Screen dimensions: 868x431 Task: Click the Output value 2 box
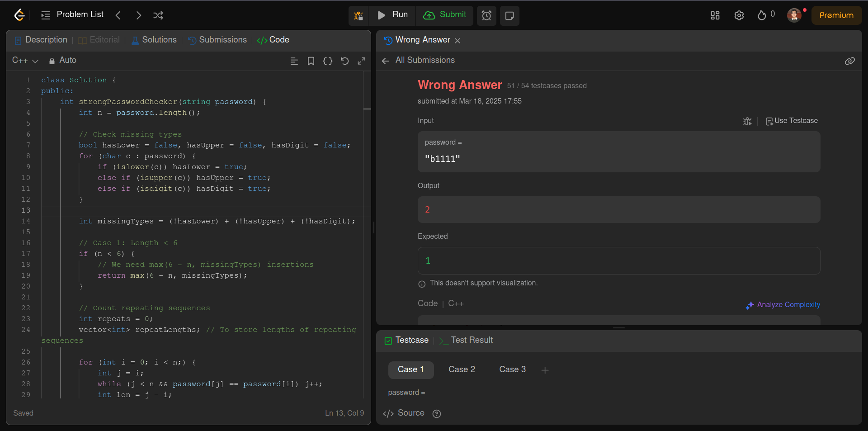point(619,209)
